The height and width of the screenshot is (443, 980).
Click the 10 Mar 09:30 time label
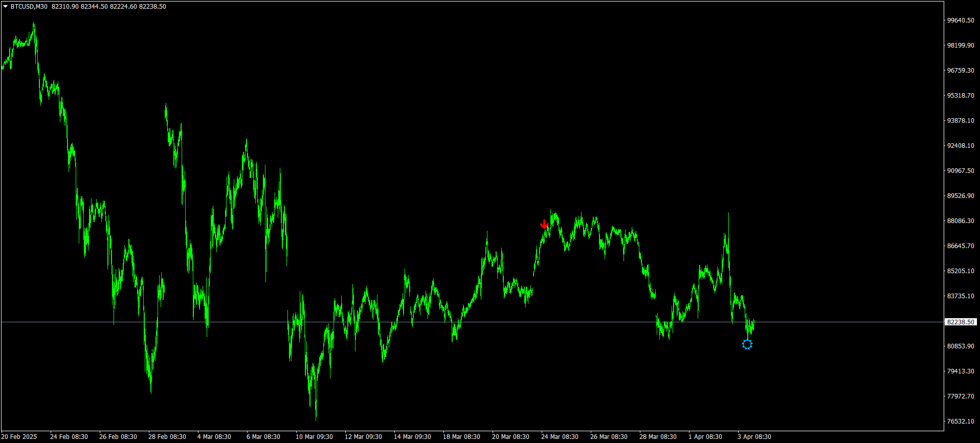coord(314,437)
